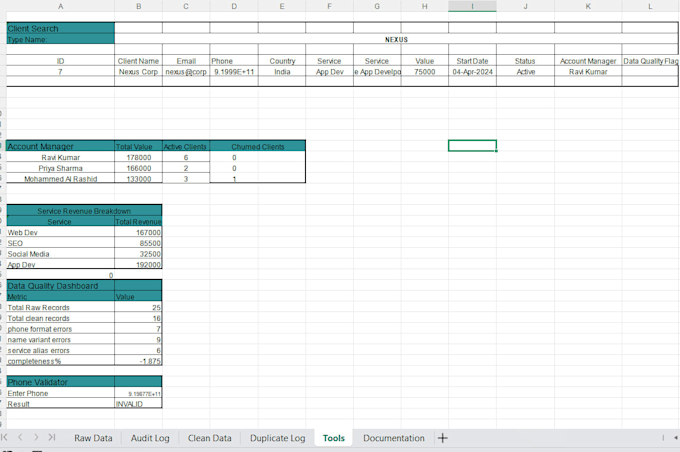Screen dimensions: 680x452
Task: Click the Nexus Corp client name cell
Action: tap(138, 72)
